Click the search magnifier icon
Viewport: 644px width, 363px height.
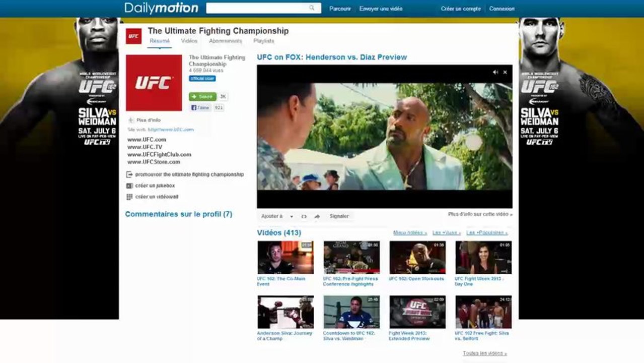point(312,8)
